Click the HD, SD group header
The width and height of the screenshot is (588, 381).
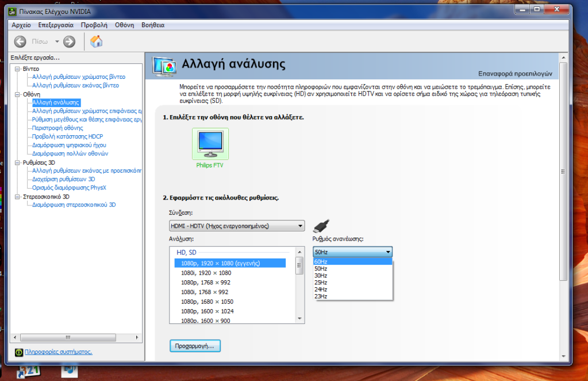click(x=186, y=253)
